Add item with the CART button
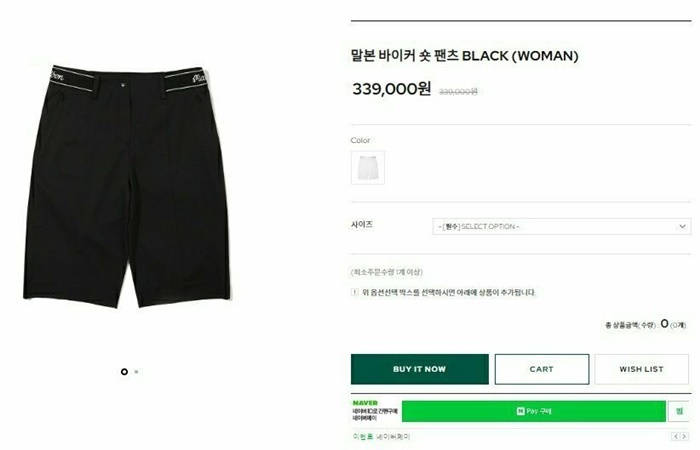 [x=542, y=369]
